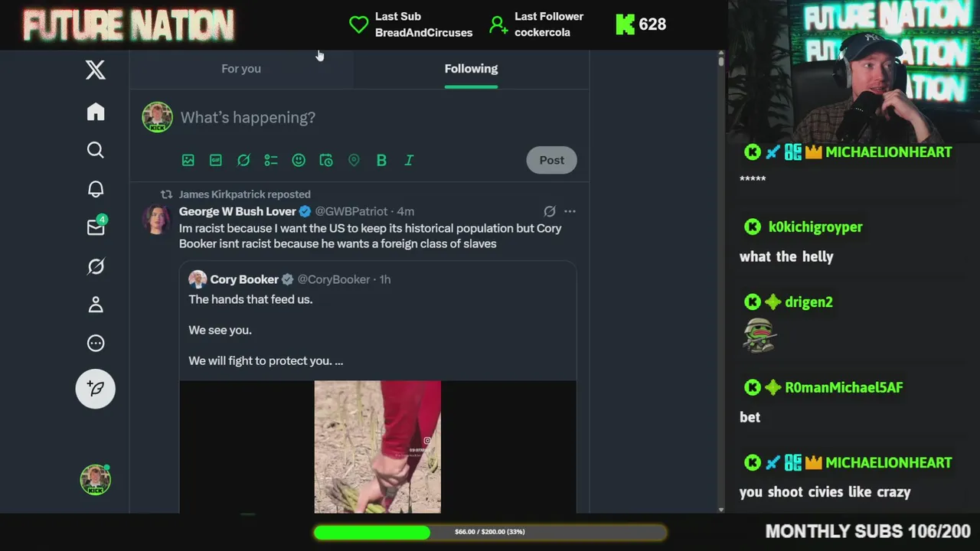Click the BreadAndCircuses last sub name
Image resolution: width=980 pixels, height=551 pixels.
423,33
